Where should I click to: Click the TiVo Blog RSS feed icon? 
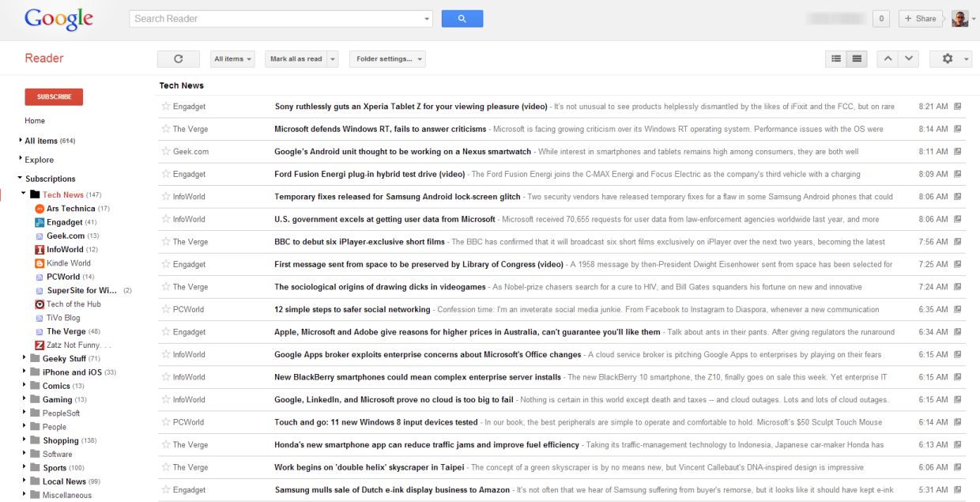pyautogui.click(x=40, y=318)
